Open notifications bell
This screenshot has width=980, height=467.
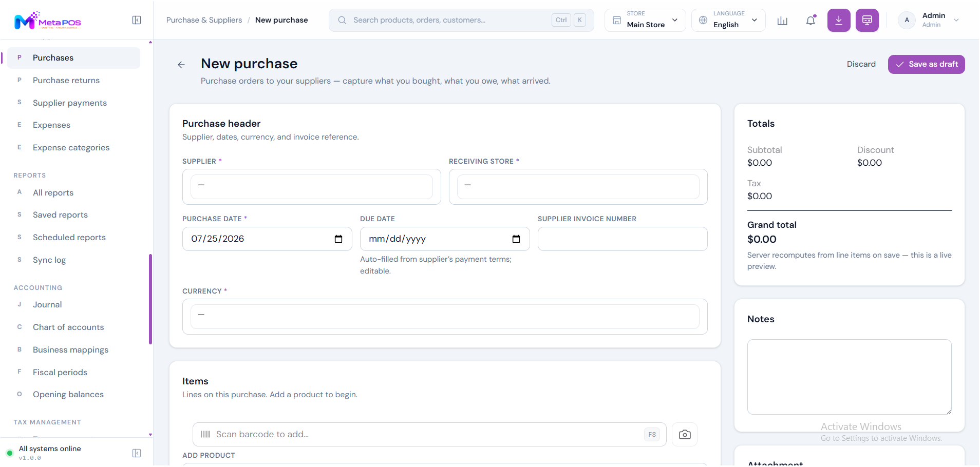pyautogui.click(x=811, y=21)
